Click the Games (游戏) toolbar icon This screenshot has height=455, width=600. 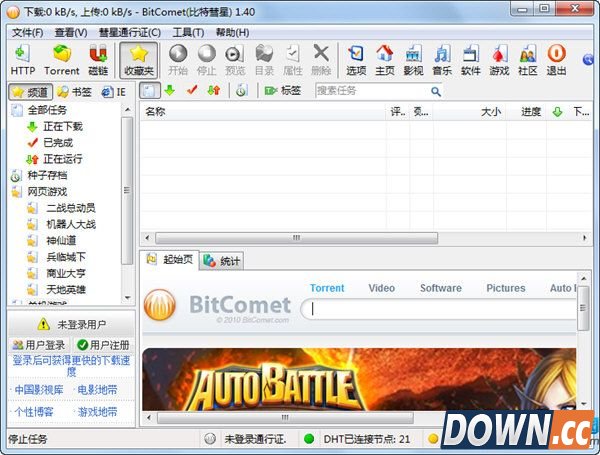click(499, 59)
